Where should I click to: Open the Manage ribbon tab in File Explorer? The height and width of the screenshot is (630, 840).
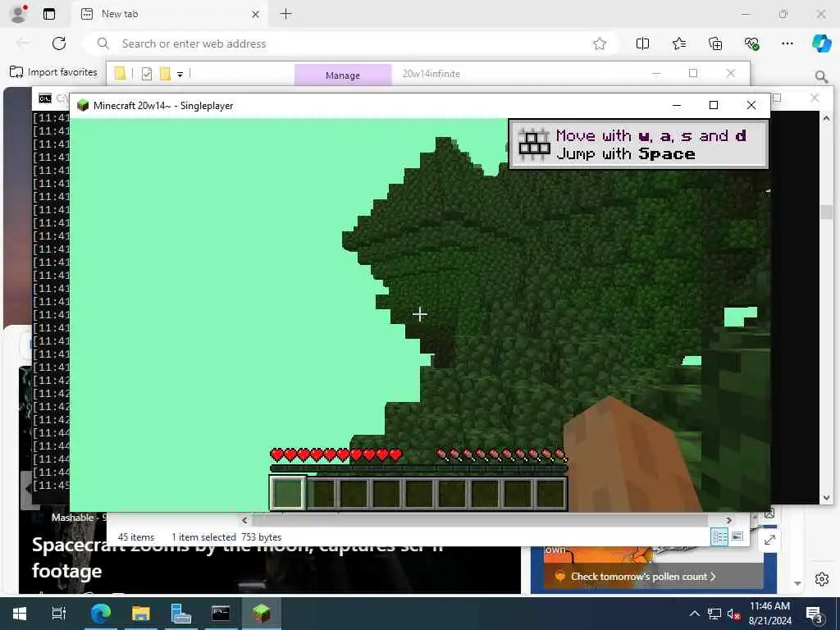click(x=343, y=75)
